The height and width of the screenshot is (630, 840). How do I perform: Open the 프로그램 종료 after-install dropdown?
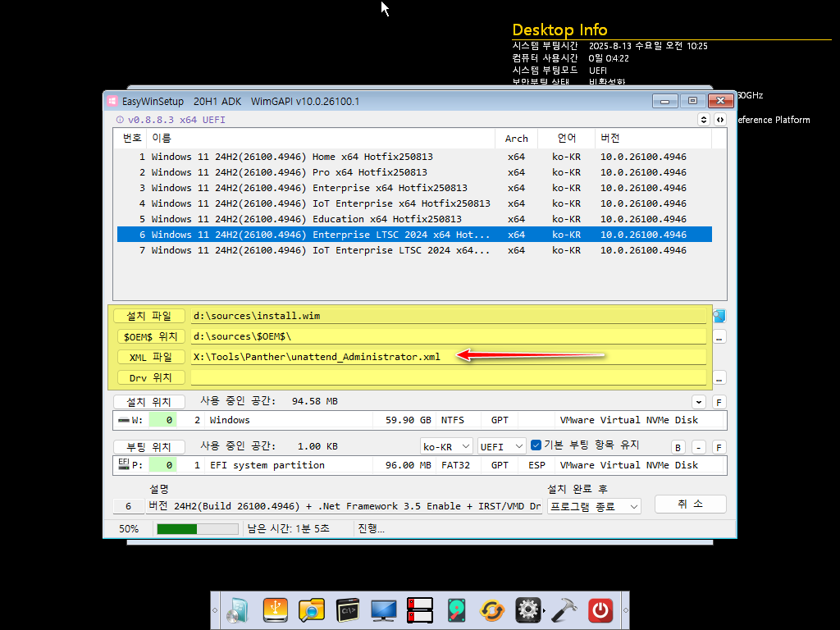[594, 506]
